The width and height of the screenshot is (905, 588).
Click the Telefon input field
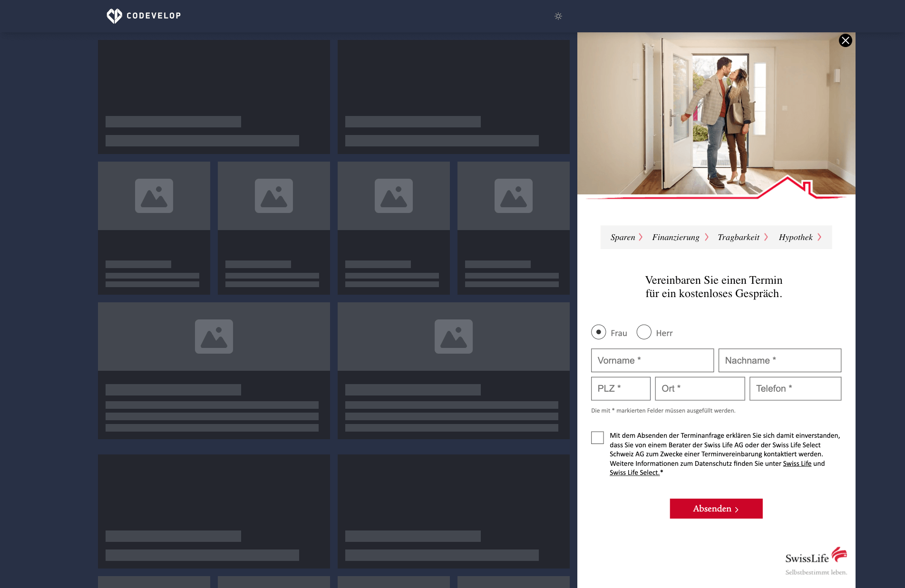(x=795, y=388)
